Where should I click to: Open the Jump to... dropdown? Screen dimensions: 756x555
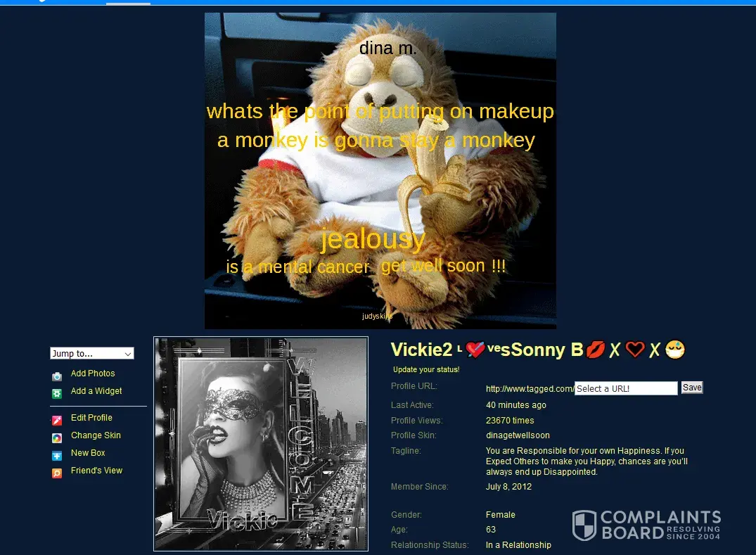click(91, 353)
